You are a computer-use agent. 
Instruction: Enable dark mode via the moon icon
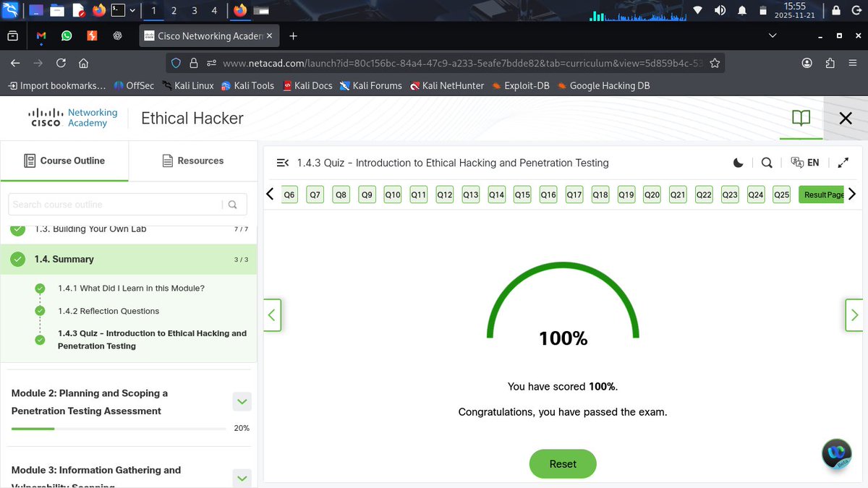pos(738,163)
